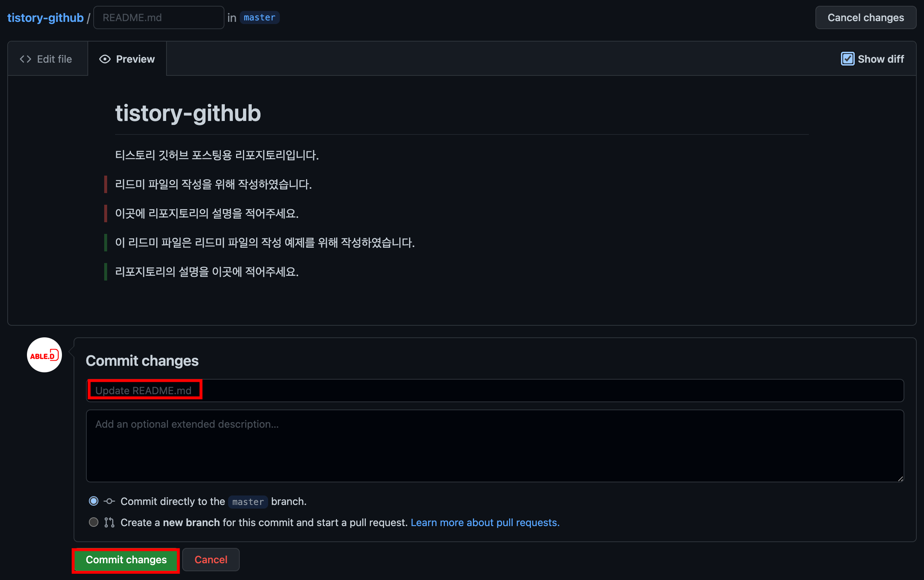Click the textarea resize handle corner
The height and width of the screenshot is (580, 924).
click(900, 478)
